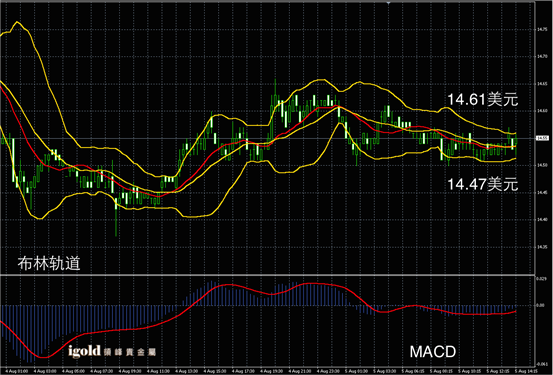Viewport: 553px width, 375px height.
Task: Select the 14.61美元 resistance label
Action: tap(482, 99)
